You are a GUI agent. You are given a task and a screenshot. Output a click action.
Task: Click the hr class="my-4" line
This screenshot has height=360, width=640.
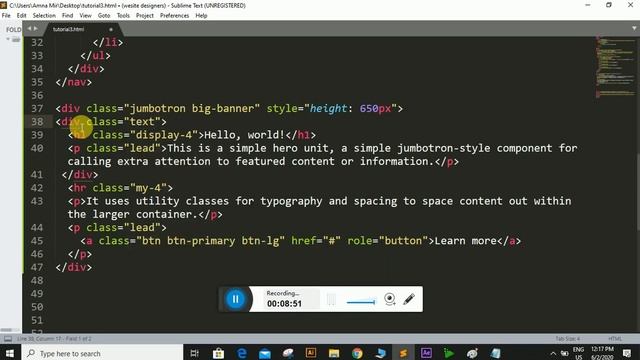pos(120,188)
